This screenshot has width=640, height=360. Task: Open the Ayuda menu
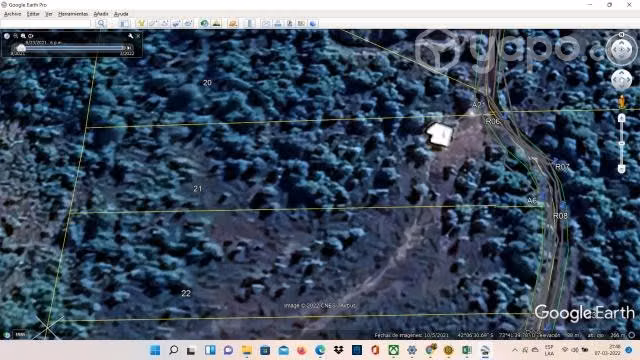click(121, 14)
